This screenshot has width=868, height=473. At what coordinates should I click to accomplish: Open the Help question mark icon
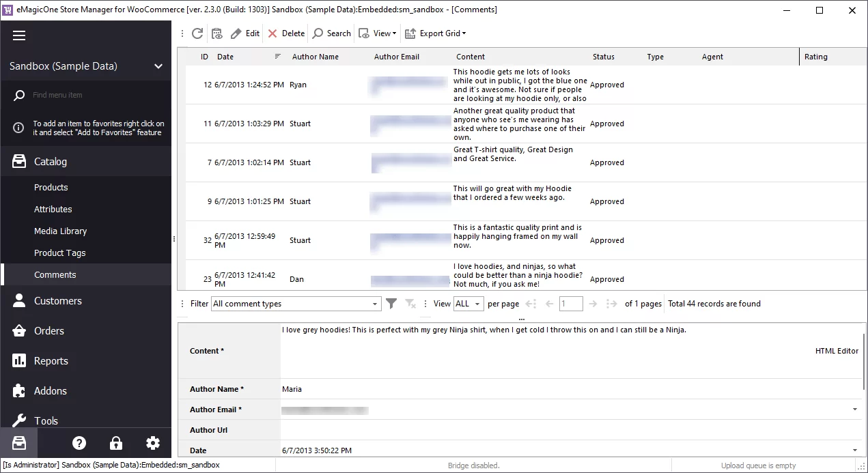[x=79, y=443]
